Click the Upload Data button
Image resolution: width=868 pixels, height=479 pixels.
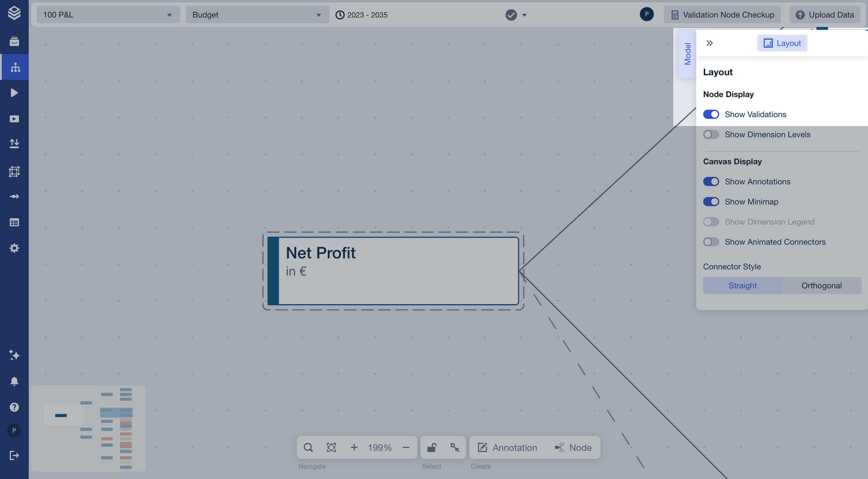(825, 14)
